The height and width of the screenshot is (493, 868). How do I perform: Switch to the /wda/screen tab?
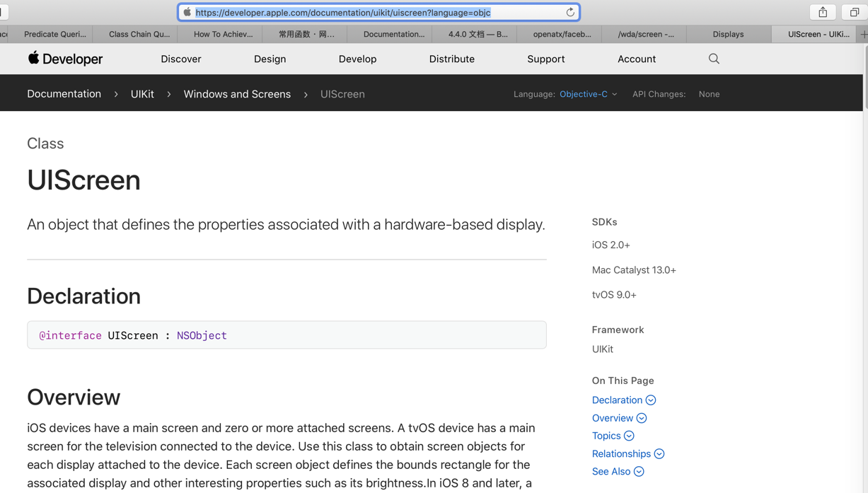tap(646, 34)
